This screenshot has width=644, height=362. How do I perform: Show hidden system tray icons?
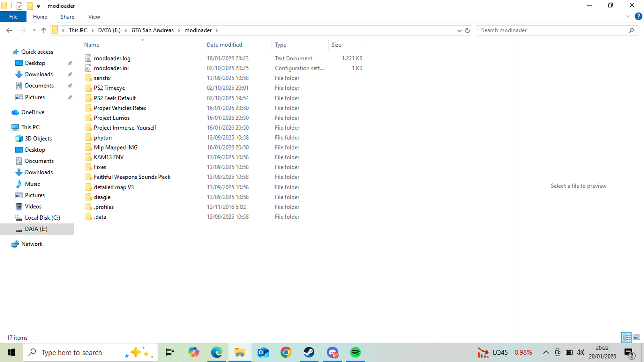point(546,352)
